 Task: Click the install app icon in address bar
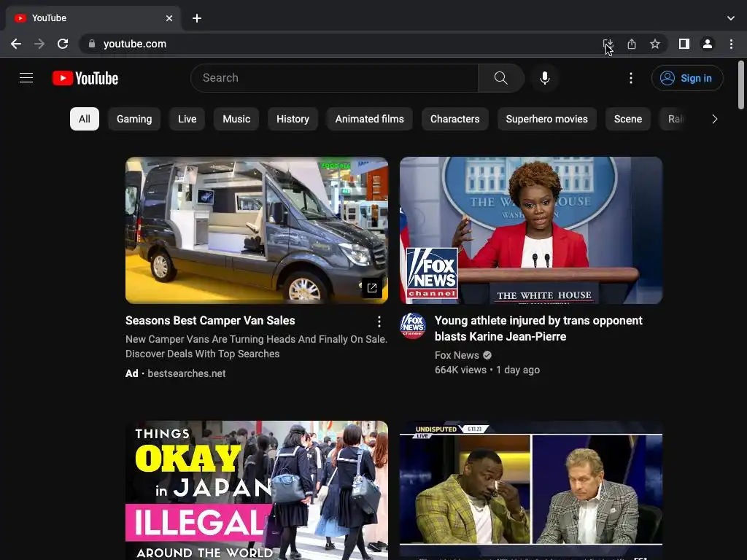tap(608, 44)
